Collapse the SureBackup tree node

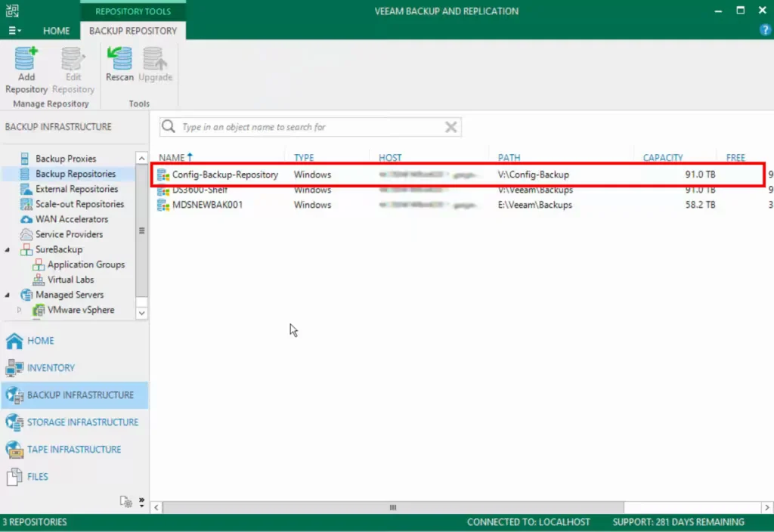pos(8,249)
